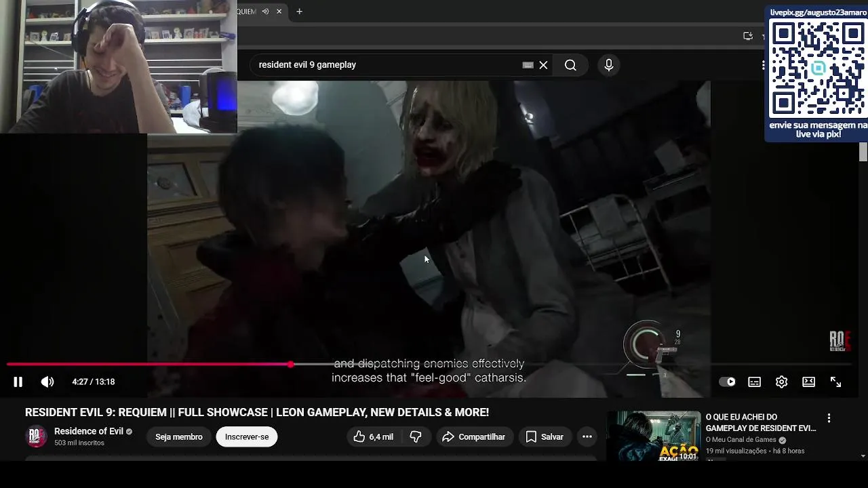
Task: Open more actions ellipsis below the video
Action: tap(587, 437)
